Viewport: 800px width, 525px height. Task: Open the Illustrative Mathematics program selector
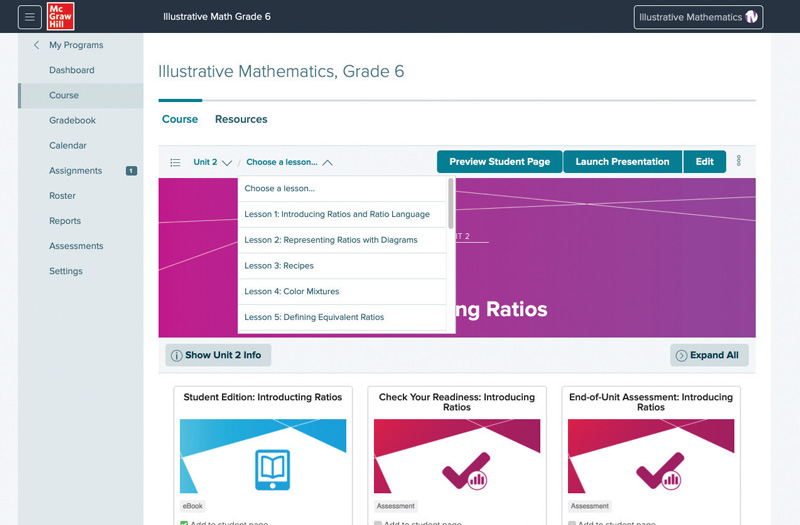pos(698,17)
